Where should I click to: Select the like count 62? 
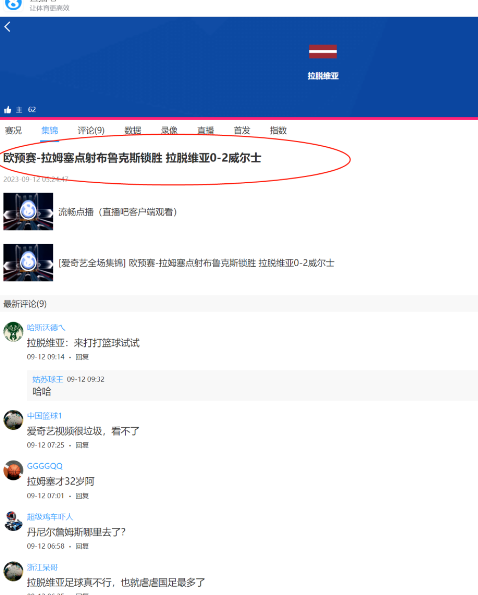(x=32, y=110)
